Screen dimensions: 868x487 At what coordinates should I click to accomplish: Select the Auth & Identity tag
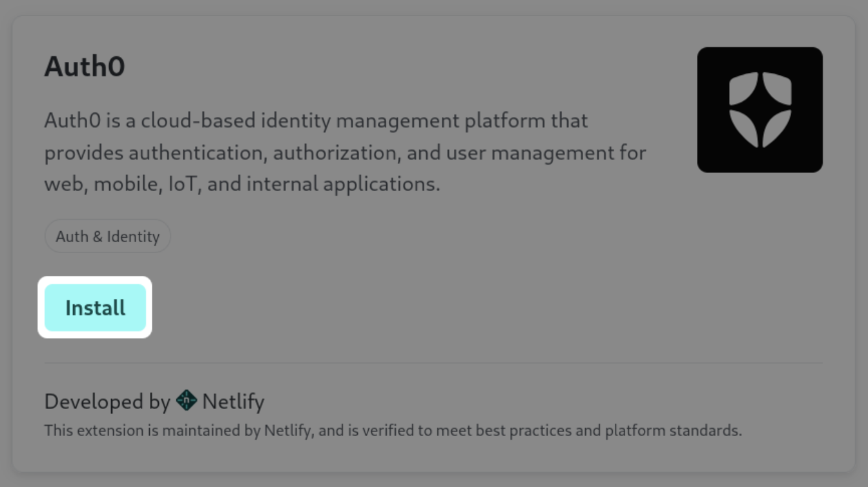(107, 236)
